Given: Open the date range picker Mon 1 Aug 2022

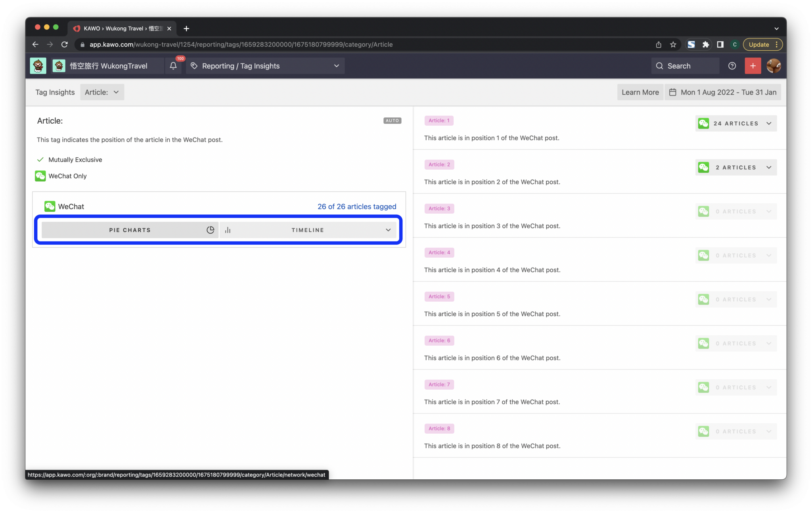Looking at the screenshot, I should pos(722,92).
